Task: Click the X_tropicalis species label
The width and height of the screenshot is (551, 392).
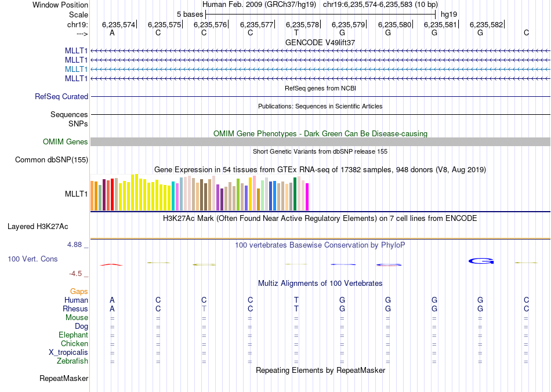Action: click(x=68, y=353)
